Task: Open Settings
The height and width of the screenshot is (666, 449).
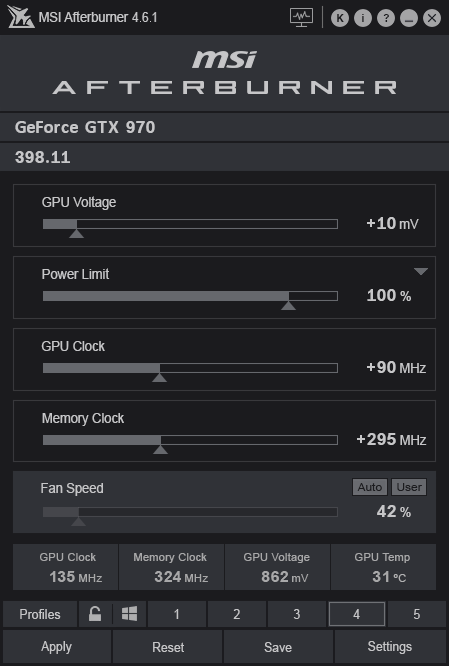Action: (390, 647)
